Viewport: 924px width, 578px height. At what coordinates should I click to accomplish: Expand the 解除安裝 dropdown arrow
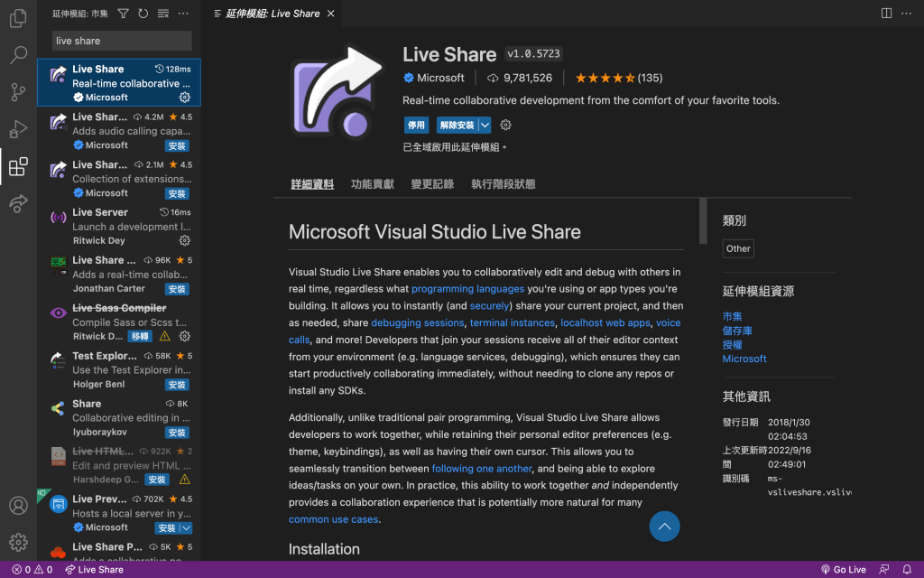(x=485, y=125)
